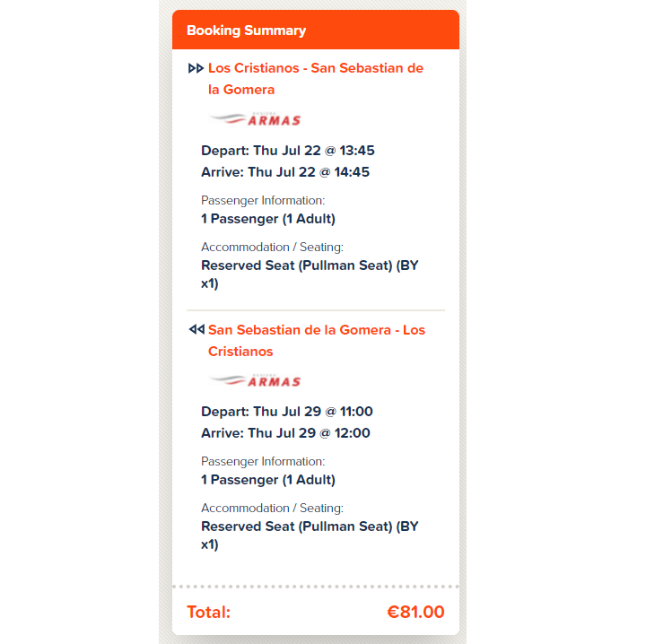Click the Armas logo under the return route
Viewport: 646px width, 644px height.
tap(255, 381)
